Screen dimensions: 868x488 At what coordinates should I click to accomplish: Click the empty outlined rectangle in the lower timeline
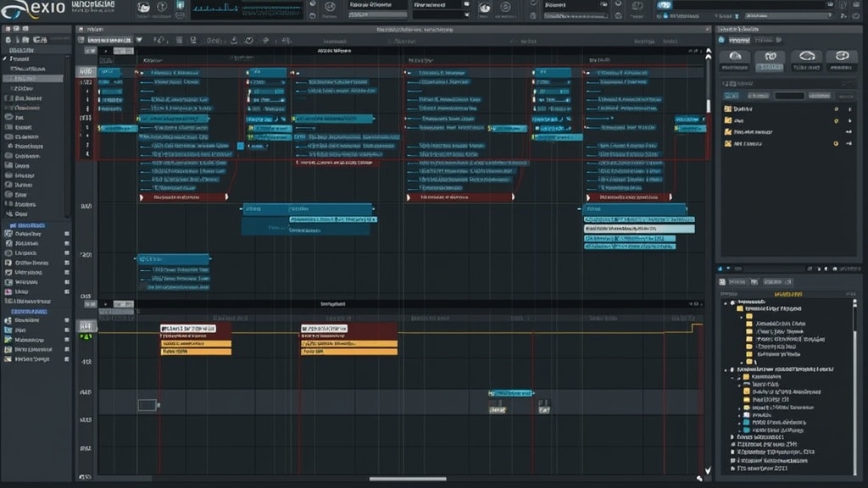[147, 405]
